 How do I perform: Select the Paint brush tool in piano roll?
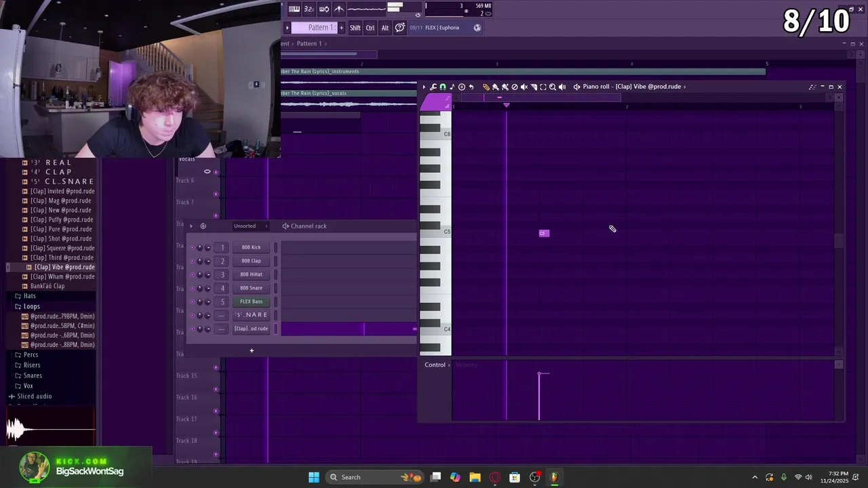click(495, 87)
